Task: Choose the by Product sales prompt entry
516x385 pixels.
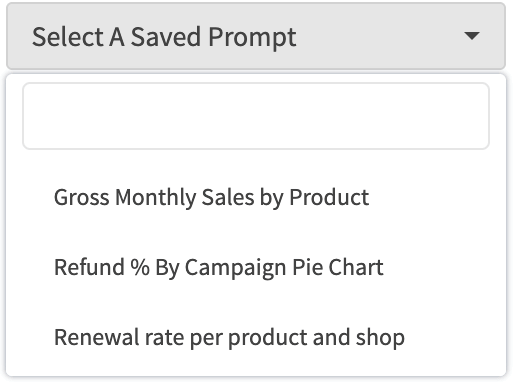Action: point(256,197)
